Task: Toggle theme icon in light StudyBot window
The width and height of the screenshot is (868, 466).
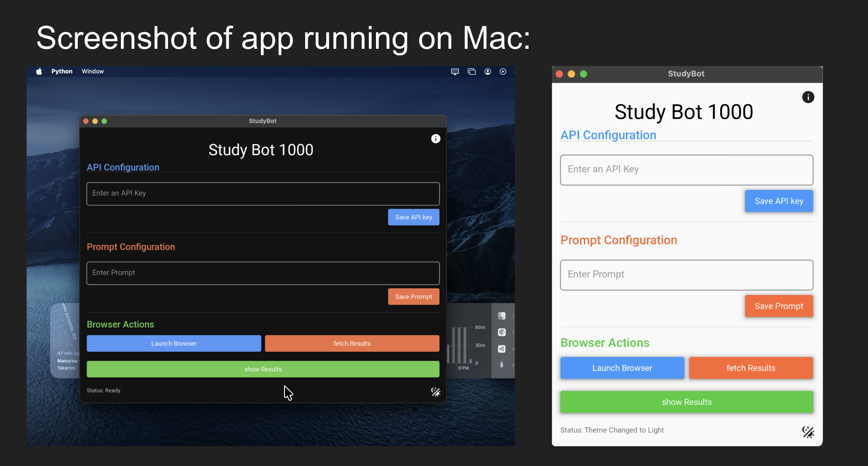Action: pyautogui.click(x=808, y=432)
